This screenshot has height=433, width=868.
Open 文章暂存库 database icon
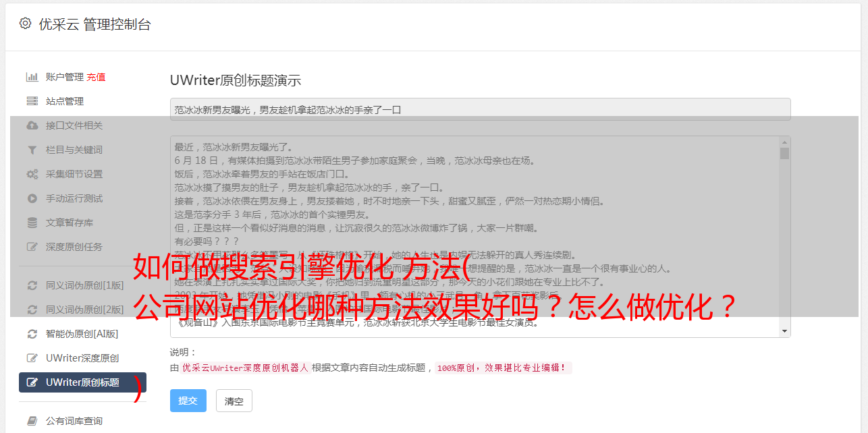pyautogui.click(x=32, y=223)
